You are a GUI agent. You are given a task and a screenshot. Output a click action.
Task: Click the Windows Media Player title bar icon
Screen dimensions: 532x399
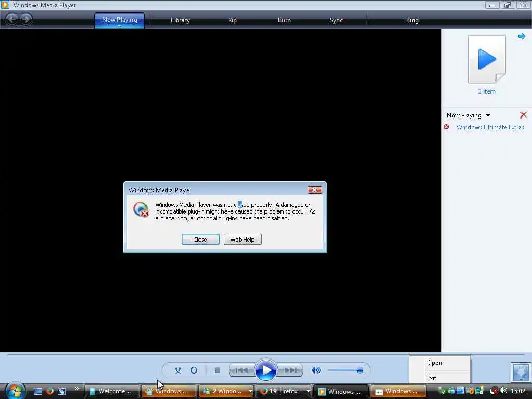click(x=5, y=4)
